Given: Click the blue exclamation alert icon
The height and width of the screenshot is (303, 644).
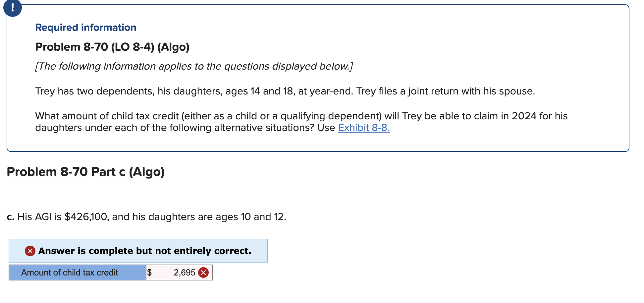Looking at the screenshot, I should coord(12,8).
